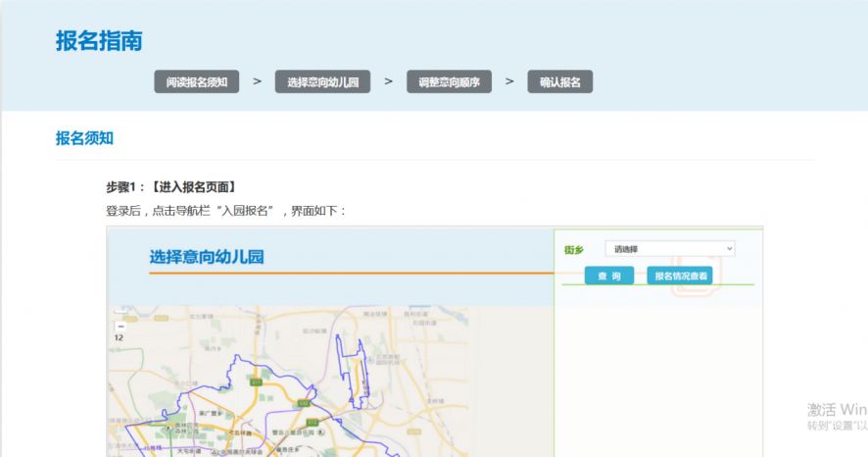
Task: Click the 街乡 label
Action: coord(574,250)
